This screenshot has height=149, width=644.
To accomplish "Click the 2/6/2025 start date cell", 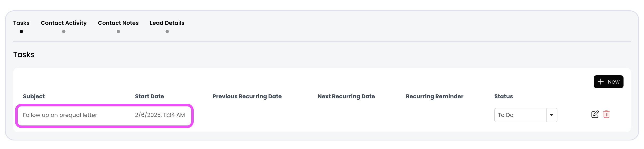I will click(x=160, y=115).
